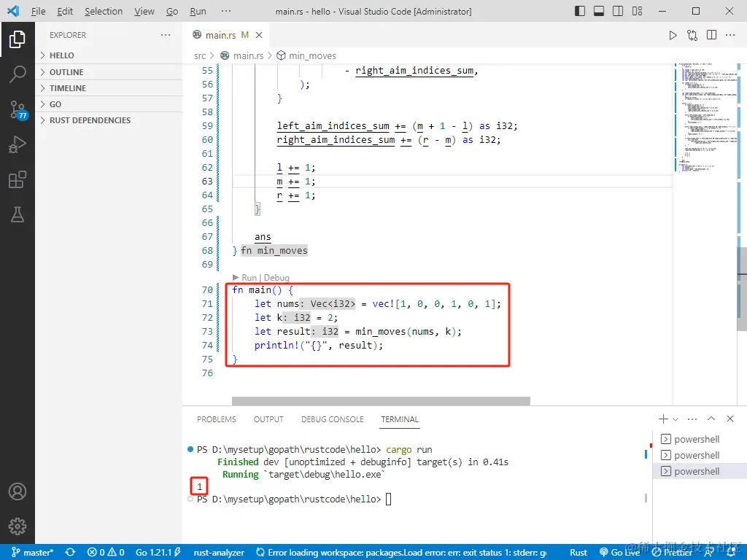Open the File menu

[38, 11]
